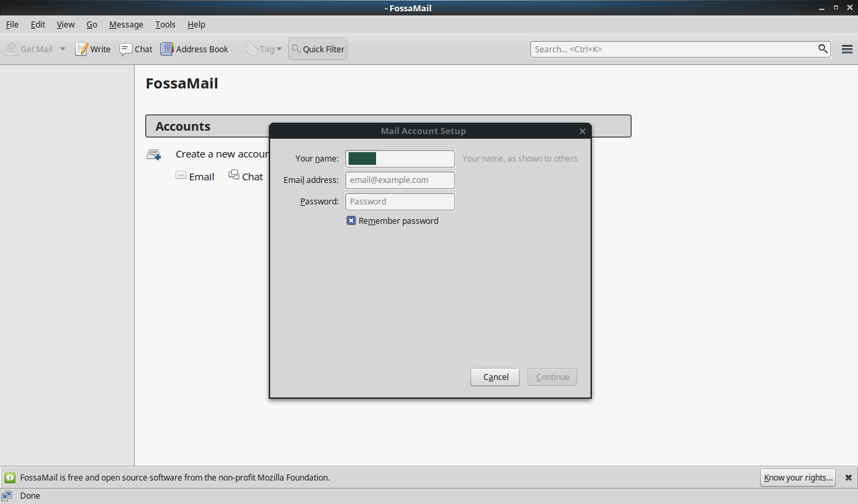Minimize the FossaMail window
This screenshot has width=858, height=504.
[822, 7]
